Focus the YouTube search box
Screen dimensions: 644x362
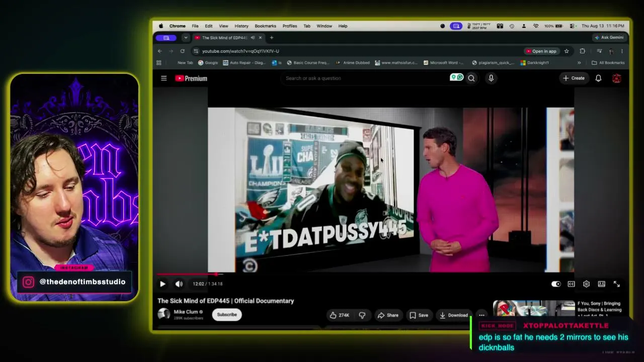[364, 78]
